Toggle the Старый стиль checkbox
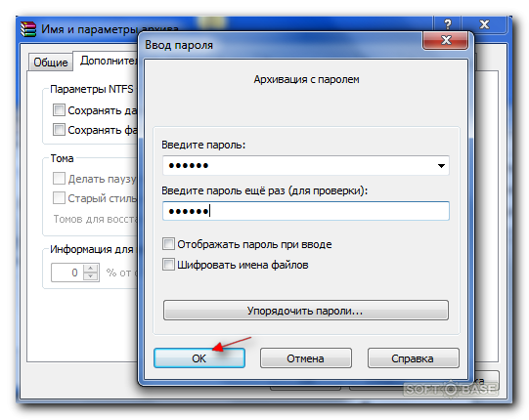 [59, 198]
